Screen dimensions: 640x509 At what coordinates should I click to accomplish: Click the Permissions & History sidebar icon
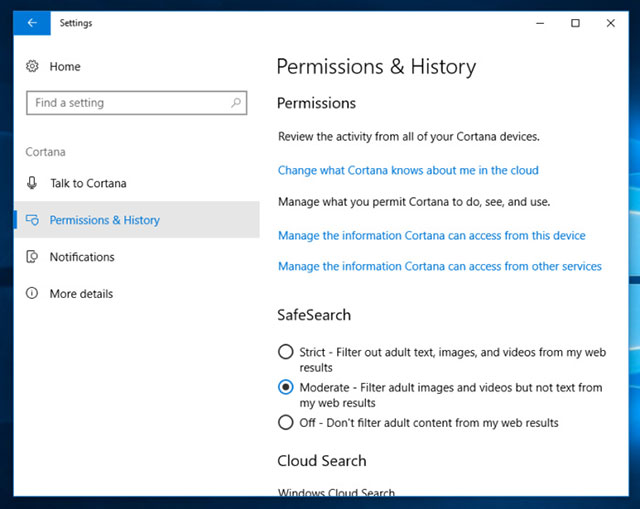pyautogui.click(x=32, y=220)
